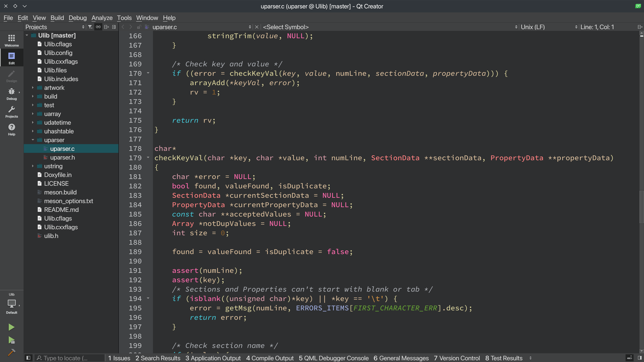
Task: Select Doxyfile.in in the project tree
Action: tap(58, 175)
